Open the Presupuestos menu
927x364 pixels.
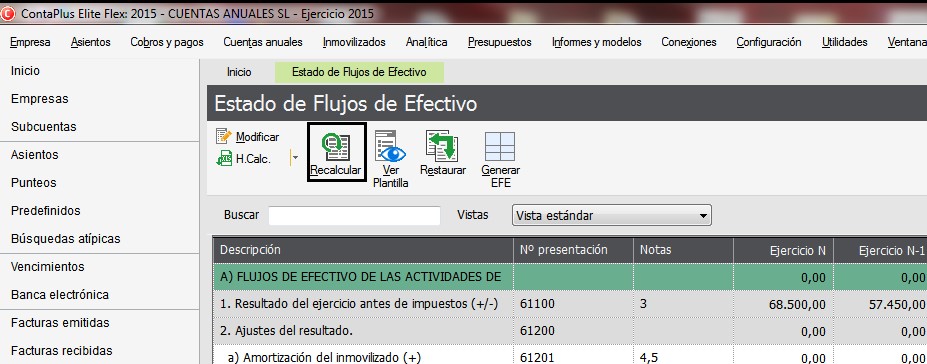(x=500, y=42)
